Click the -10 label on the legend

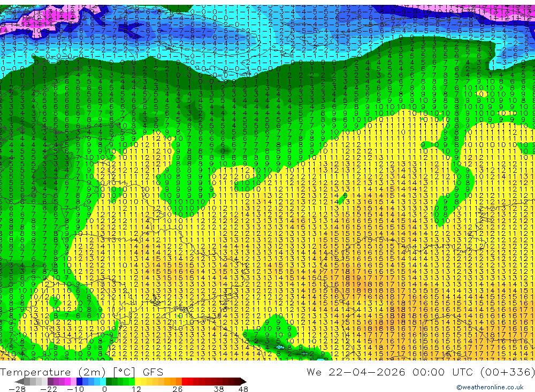tap(75, 389)
